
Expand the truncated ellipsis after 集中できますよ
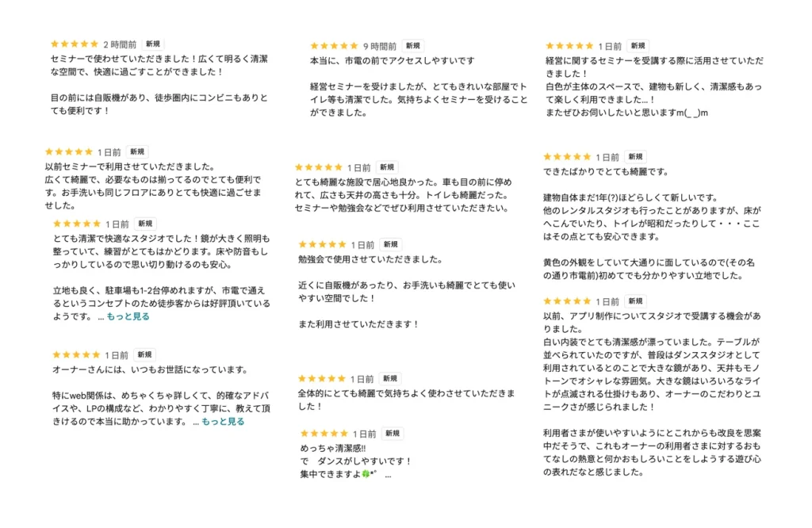click(388, 475)
